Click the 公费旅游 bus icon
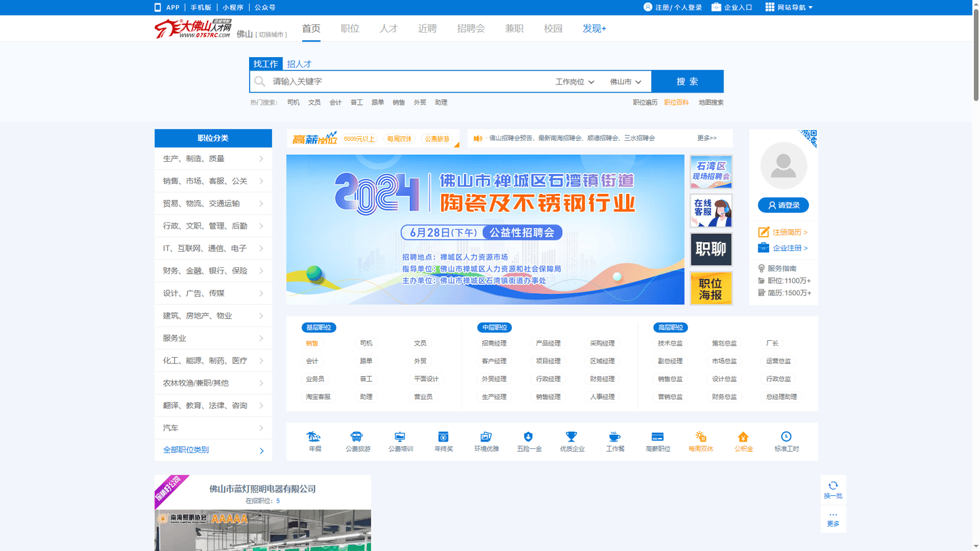Viewport: 980px width, 551px height. pos(357,437)
